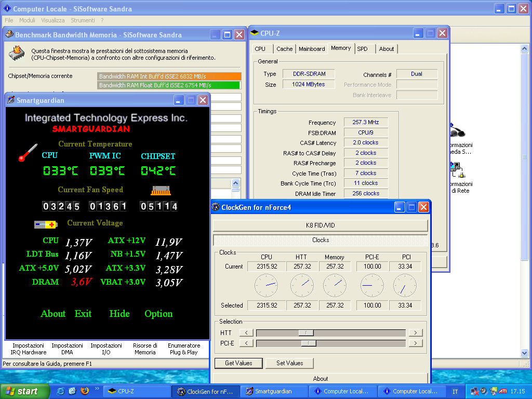Open the File menu in Sandra

click(x=9, y=20)
